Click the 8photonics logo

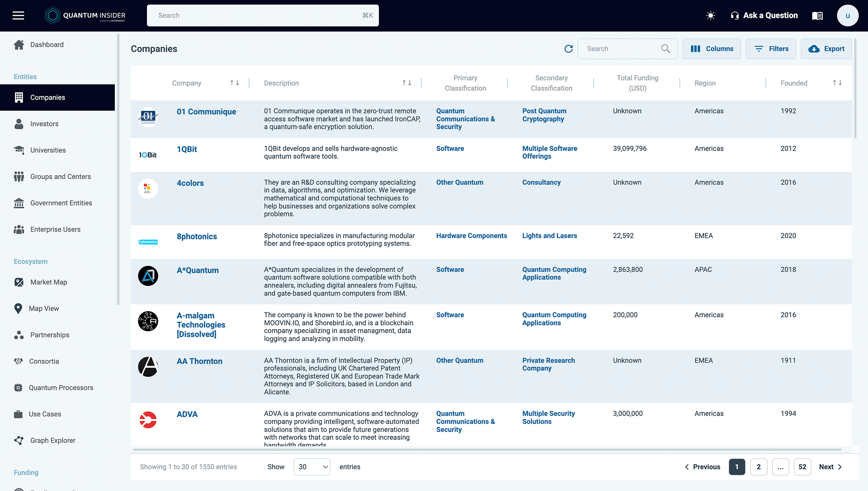coord(148,242)
